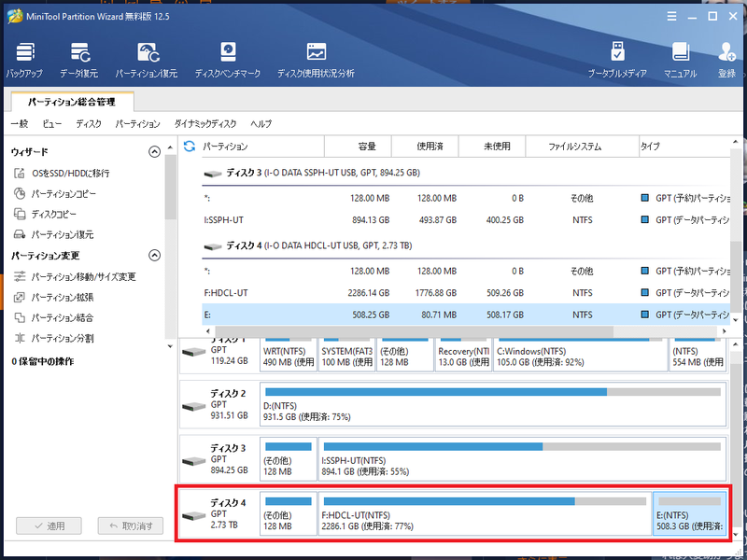
Task: Select SYSTEM(FAT32) 100 MB block
Action: pos(346,355)
